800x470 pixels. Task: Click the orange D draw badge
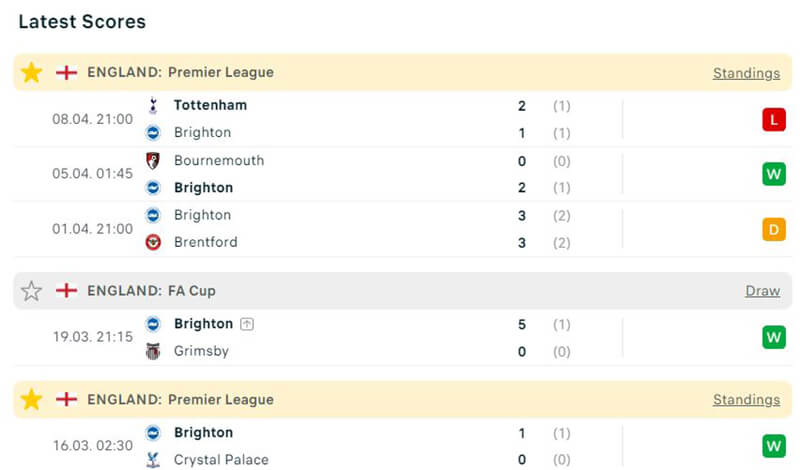click(x=773, y=229)
